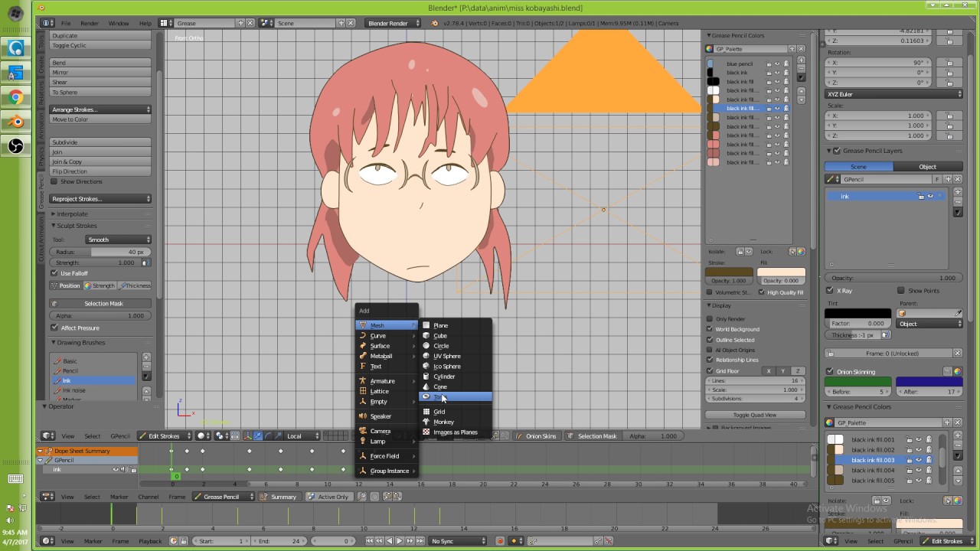
Task: Click the eyedropper next to Parent field
Action: click(x=958, y=313)
